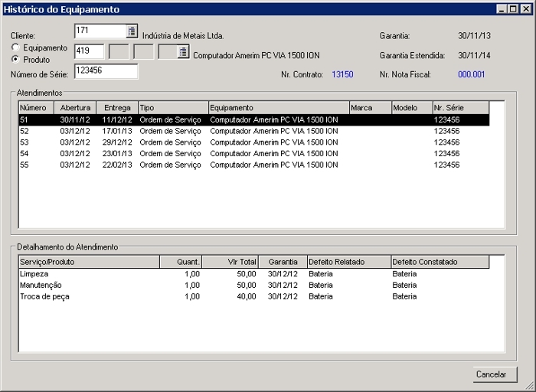Viewport: 536px width, 392px height.
Task: Close the Histórico do Equipamento window
Action: (525, 9)
